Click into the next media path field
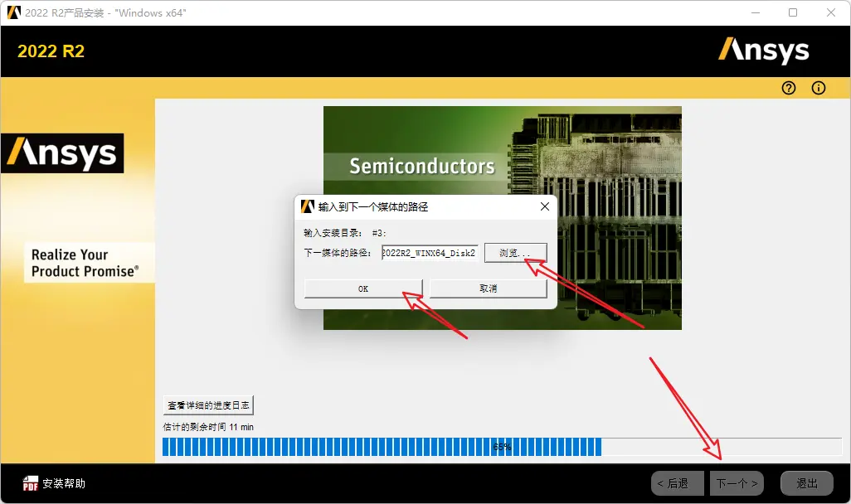851x504 pixels. [x=430, y=253]
